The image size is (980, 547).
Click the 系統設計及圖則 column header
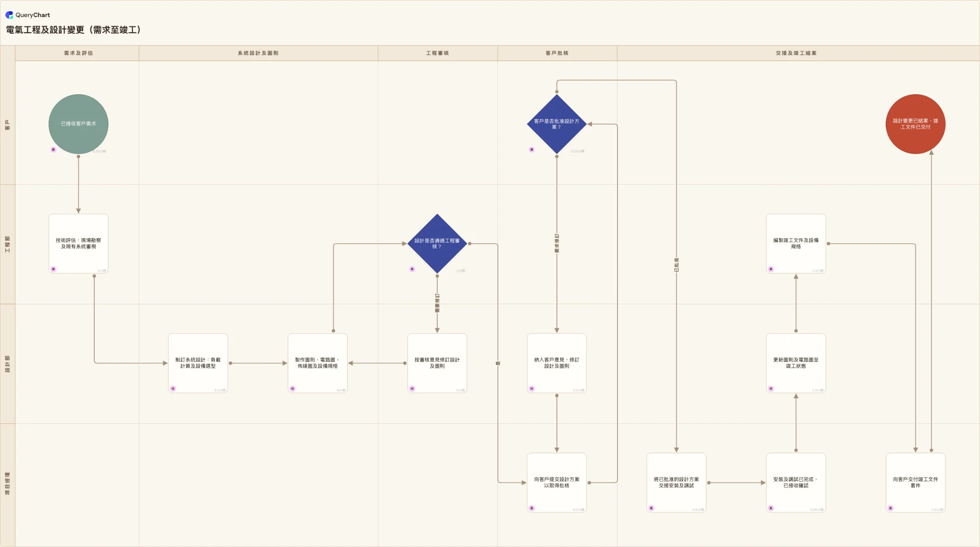pyautogui.click(x=258, y=53)
